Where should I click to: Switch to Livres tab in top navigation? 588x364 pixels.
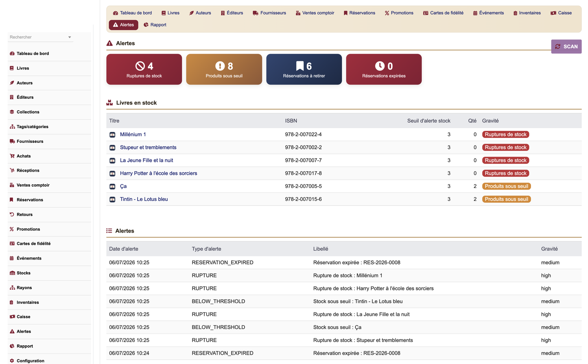170,13
